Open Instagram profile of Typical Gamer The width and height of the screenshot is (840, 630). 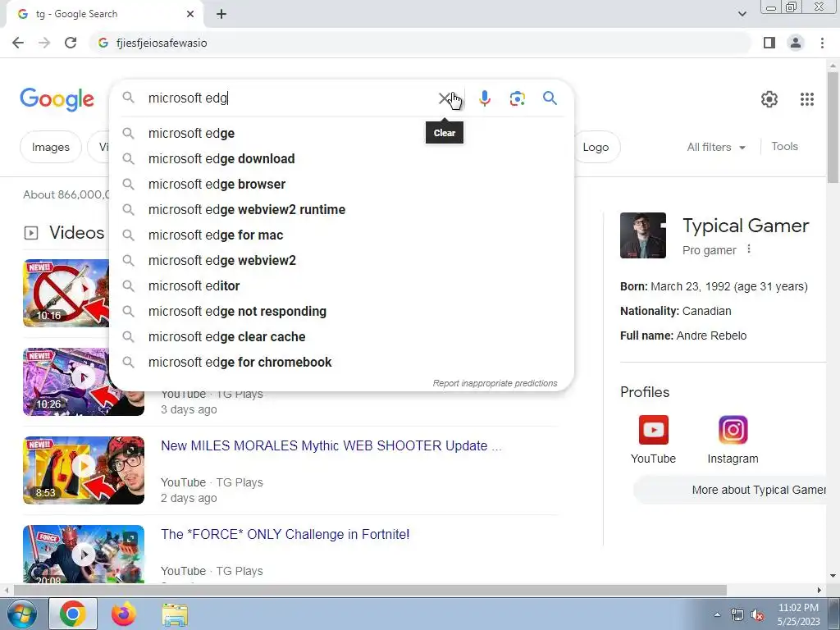(733, 440)
